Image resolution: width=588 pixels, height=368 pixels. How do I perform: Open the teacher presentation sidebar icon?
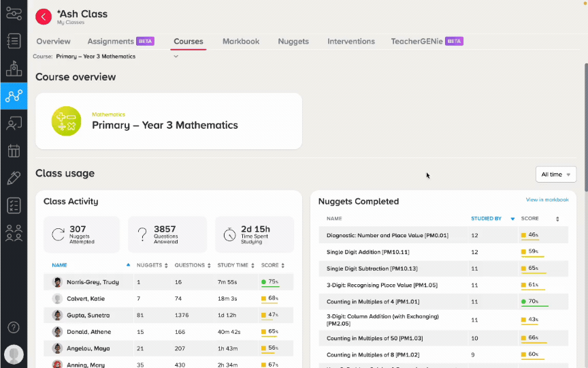(x=14, y=123)
